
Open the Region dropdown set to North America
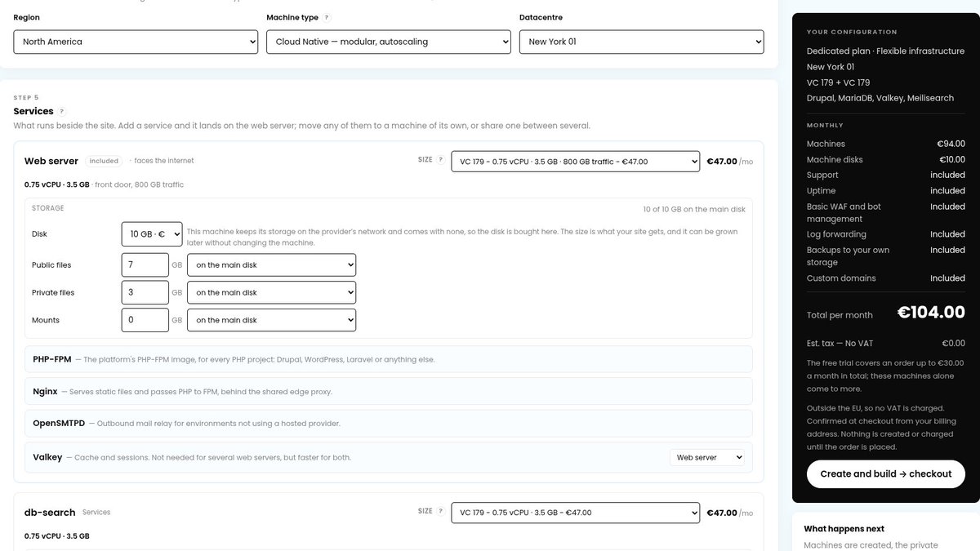[136, 42]
